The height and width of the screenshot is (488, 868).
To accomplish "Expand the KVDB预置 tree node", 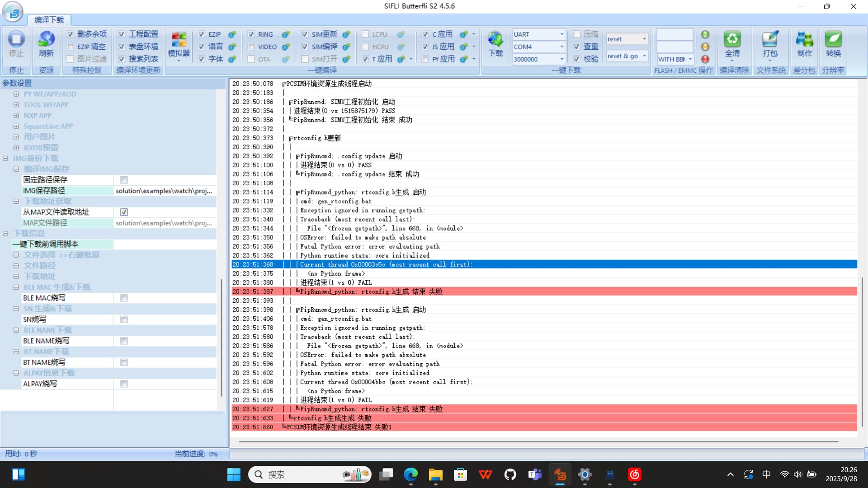I will (16, 148).
